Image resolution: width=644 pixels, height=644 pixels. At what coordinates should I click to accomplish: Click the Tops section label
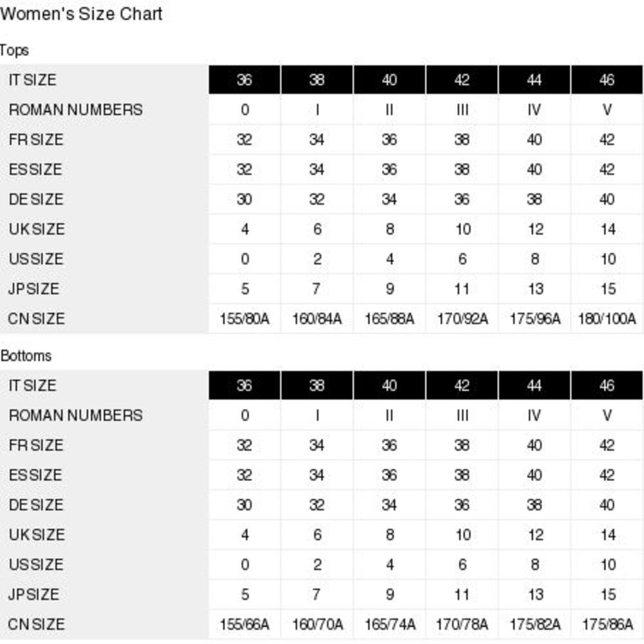[14, 50]
